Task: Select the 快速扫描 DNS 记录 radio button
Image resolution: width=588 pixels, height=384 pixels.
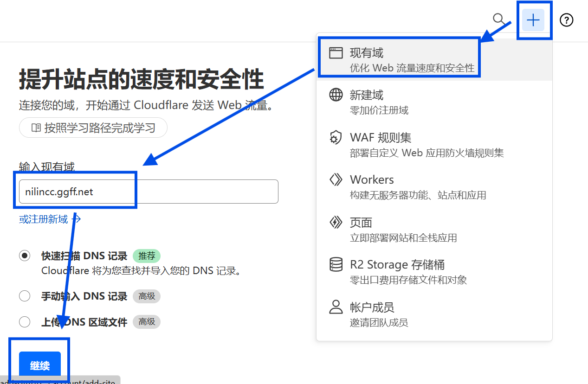Action: point(25,256)
